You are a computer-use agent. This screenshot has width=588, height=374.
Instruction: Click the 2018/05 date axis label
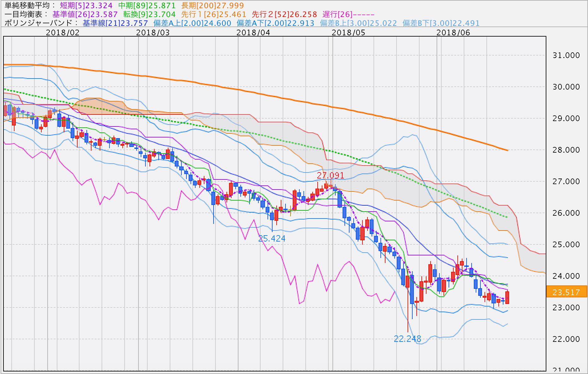click(349, 32)
